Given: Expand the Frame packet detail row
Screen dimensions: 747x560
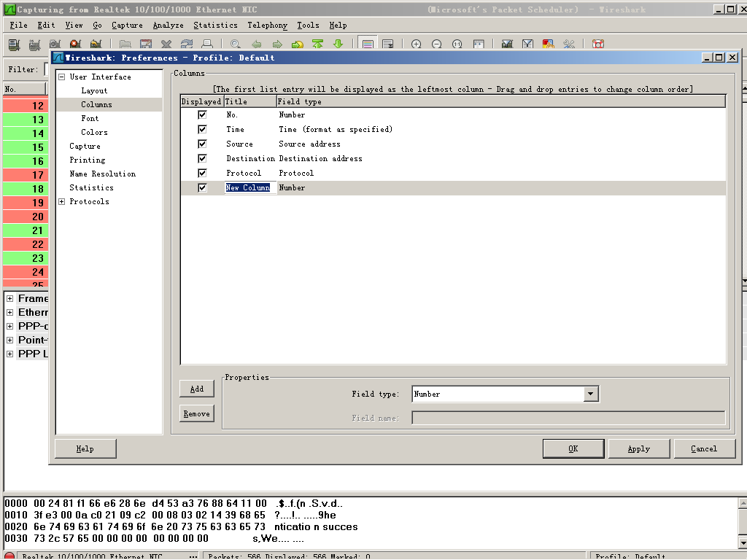Looking at the screenshot, I should pyautogui.click(x=9, y=298).
